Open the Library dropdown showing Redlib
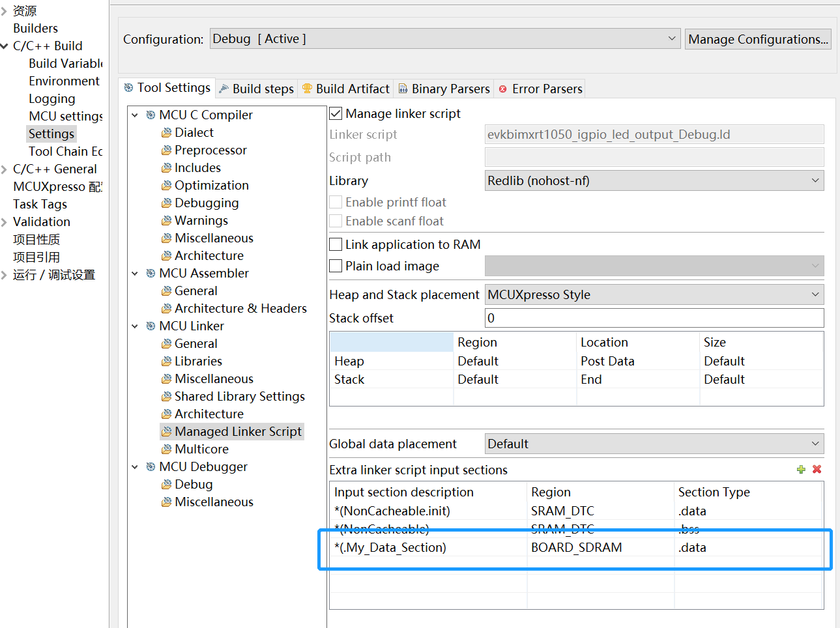840x628 pixels. click(x=654, y=180)
